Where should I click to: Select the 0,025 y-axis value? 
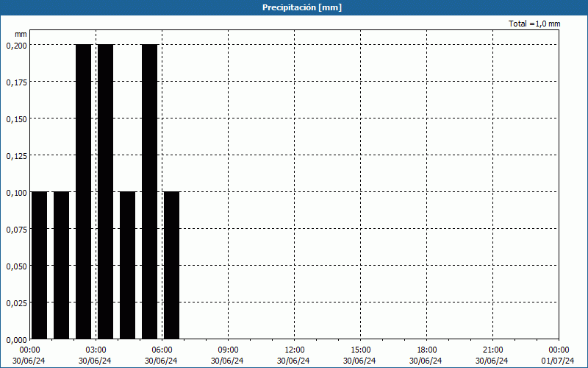point(16,303)
